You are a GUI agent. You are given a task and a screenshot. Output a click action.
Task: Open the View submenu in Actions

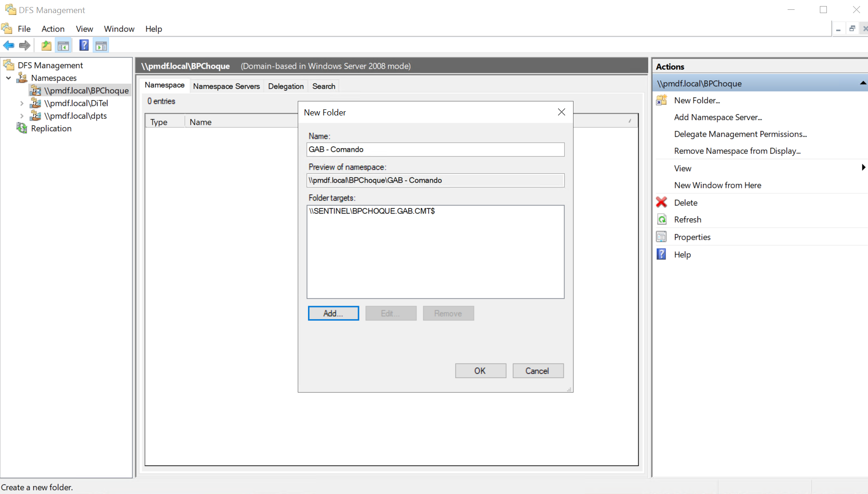tap(682, 168)
